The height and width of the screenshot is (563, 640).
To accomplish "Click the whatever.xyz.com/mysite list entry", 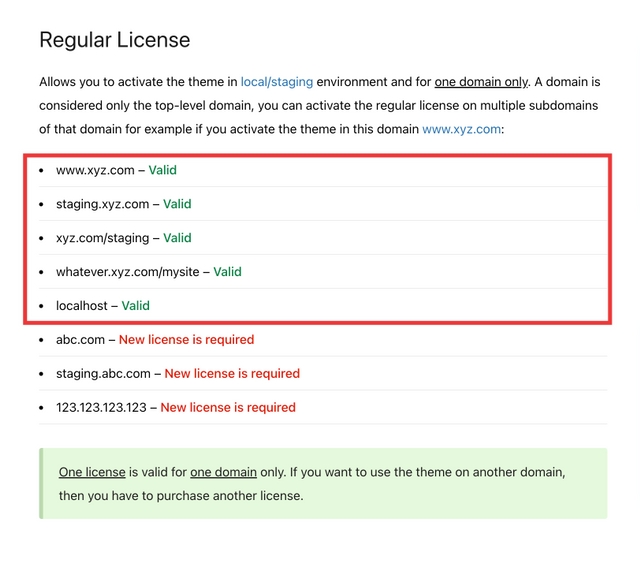I will click(x=128, y=272).
